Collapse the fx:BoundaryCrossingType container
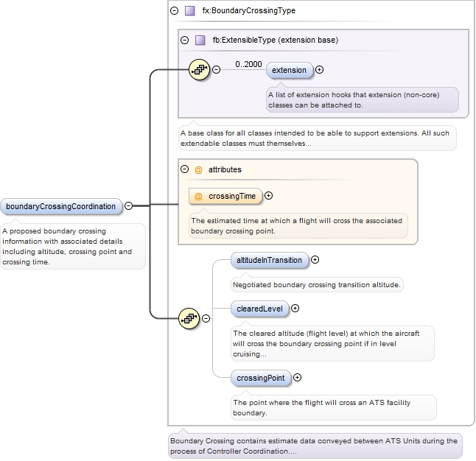 174,11
